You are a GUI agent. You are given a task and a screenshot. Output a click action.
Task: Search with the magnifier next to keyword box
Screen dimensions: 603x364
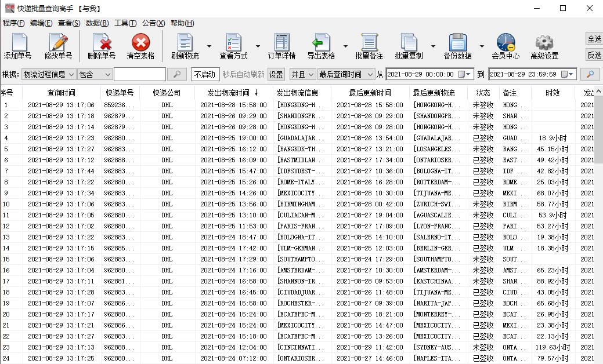(x=177, y=74)
